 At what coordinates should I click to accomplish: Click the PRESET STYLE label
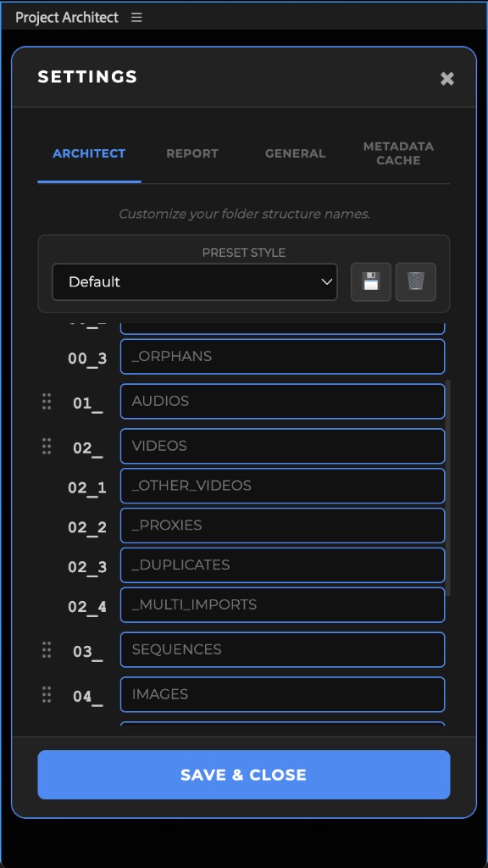[x=244, y=253]
